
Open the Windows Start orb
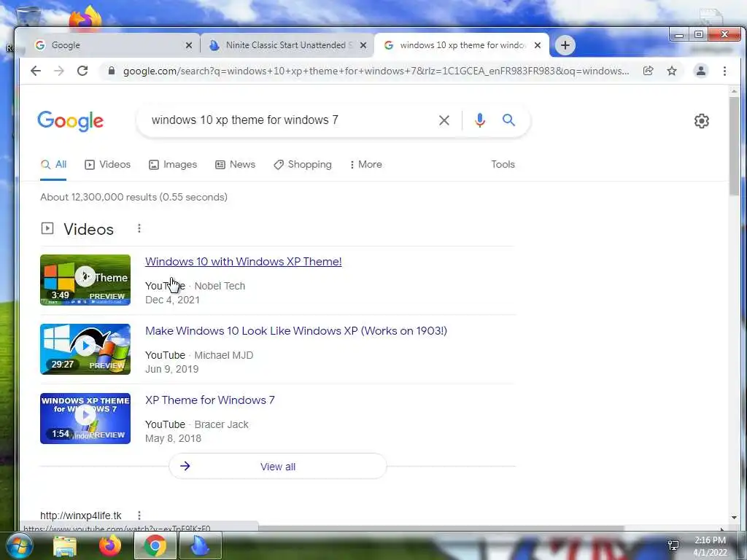pyautogui.click(x=20, y=545)
